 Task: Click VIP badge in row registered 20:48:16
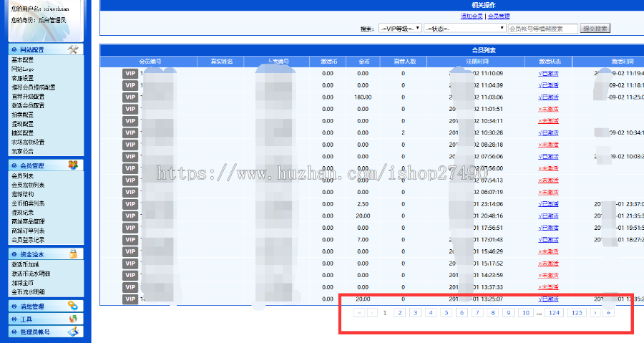pos(130,216)
